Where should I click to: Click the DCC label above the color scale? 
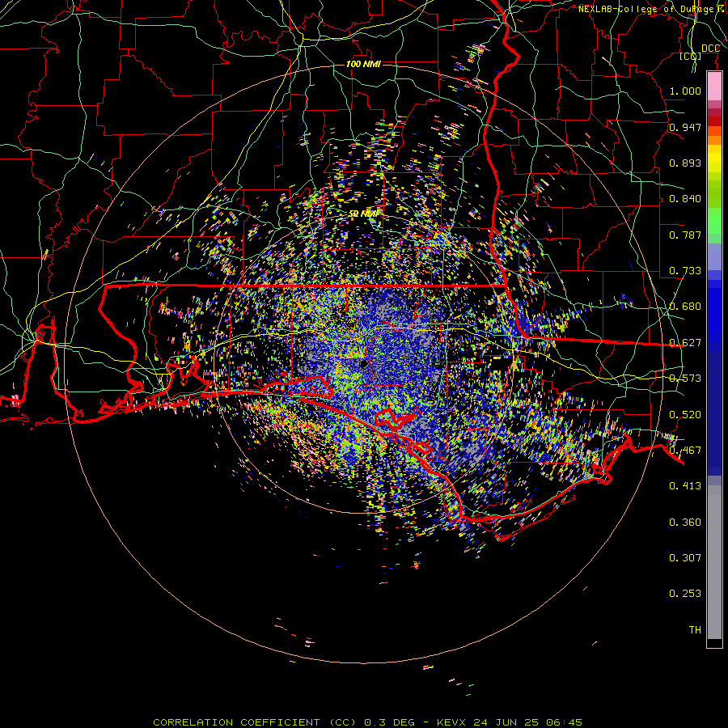tap(710, 49)
